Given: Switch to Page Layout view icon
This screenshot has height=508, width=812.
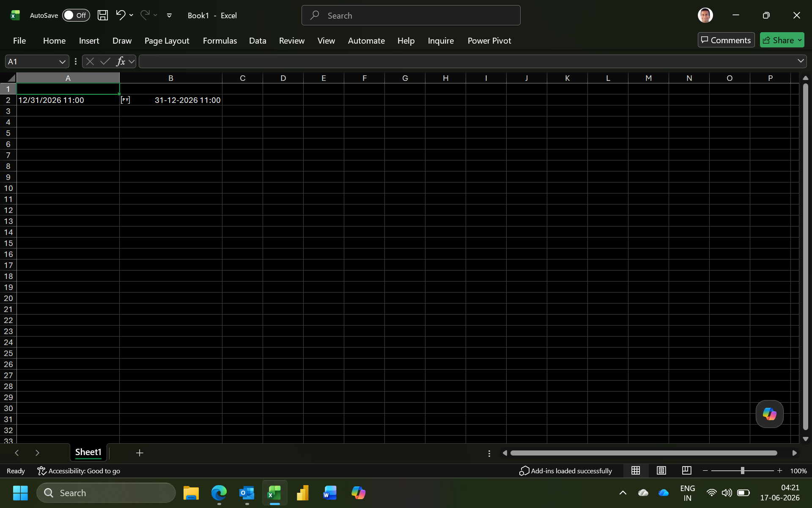Looking at the screenshot, I should coord(661,471).
